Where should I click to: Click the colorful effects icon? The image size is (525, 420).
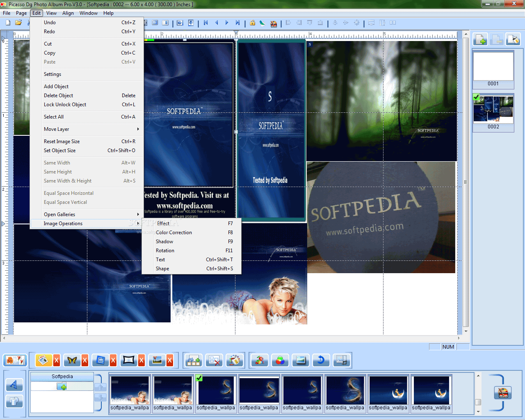pos(259,360)
